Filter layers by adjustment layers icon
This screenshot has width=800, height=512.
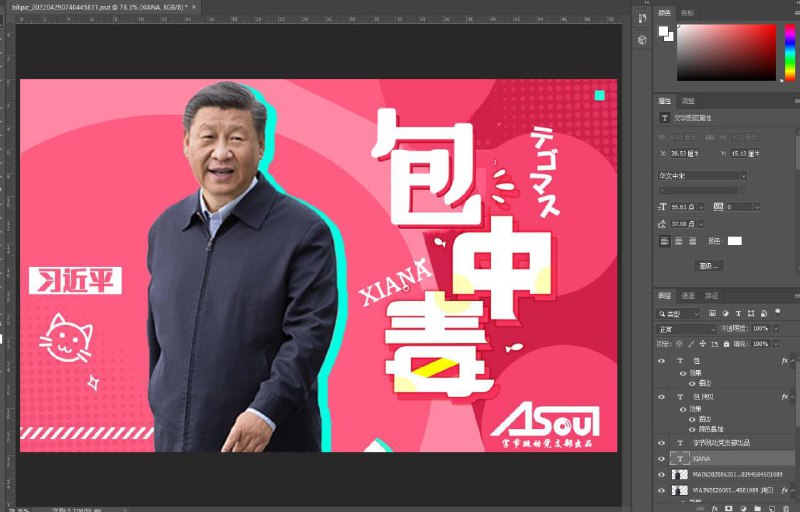click(x=726, y=313)
